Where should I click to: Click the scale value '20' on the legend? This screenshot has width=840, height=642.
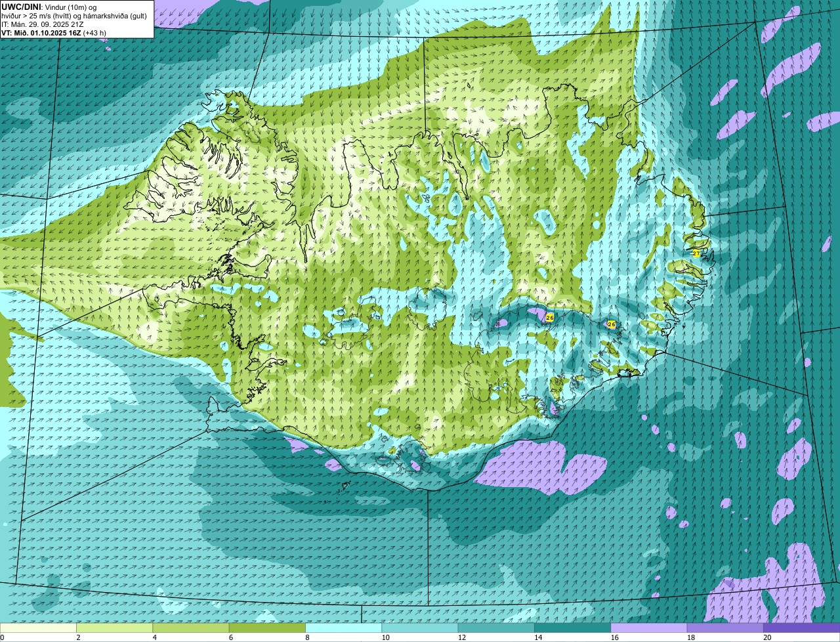767,637
